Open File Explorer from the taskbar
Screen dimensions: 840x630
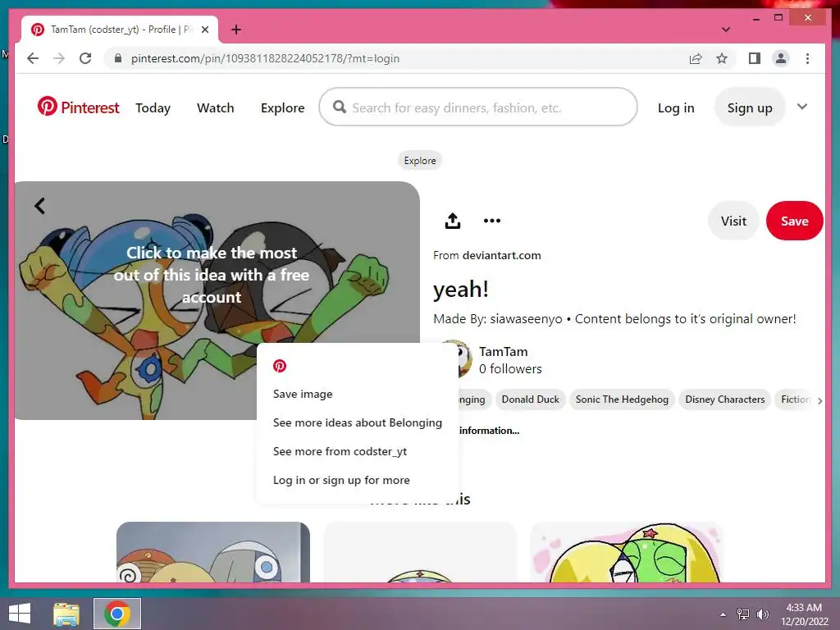(x=66, y=614)
